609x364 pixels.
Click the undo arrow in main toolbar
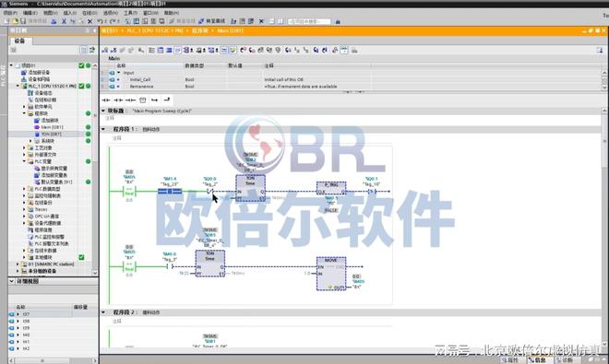coord(101,21)
